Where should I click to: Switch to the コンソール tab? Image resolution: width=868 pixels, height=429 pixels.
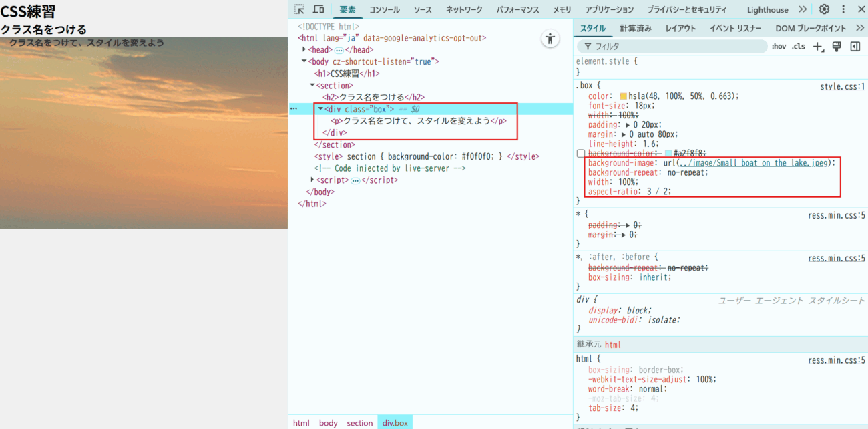385,9
